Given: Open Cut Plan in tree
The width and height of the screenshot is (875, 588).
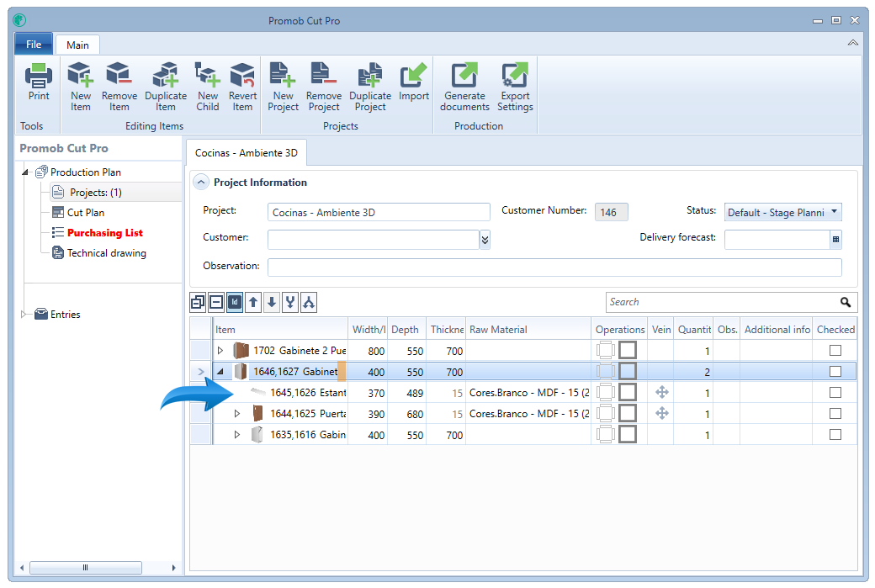Looking at the screenshot, I should (x=85, y=213).
